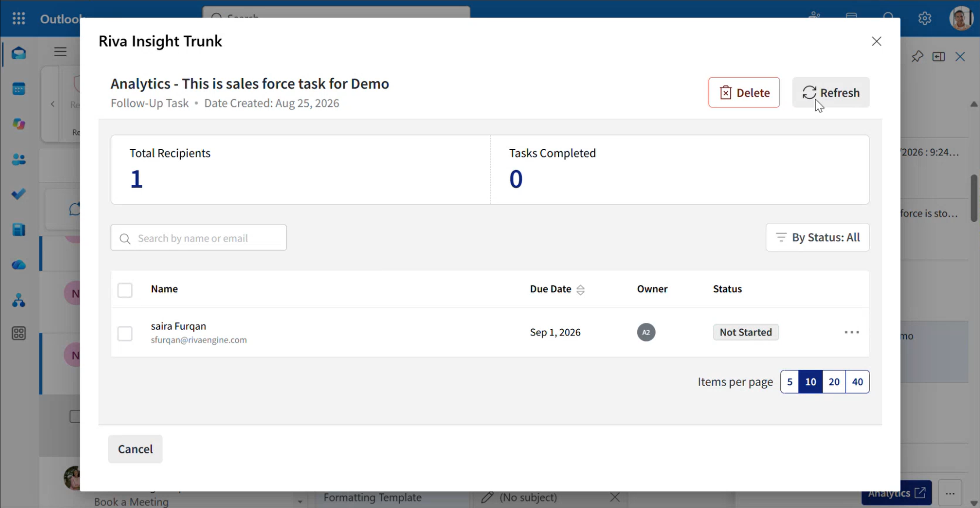Open the Formatting Template tab
980x508 pixels.
pyautogui.click(x=373, y=497)
